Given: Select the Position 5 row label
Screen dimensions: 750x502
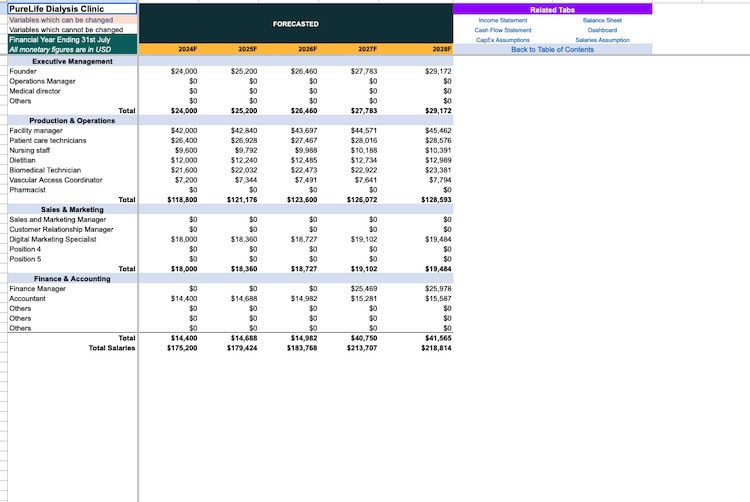Looking at the screenshot, I should [x=25, y=259].
